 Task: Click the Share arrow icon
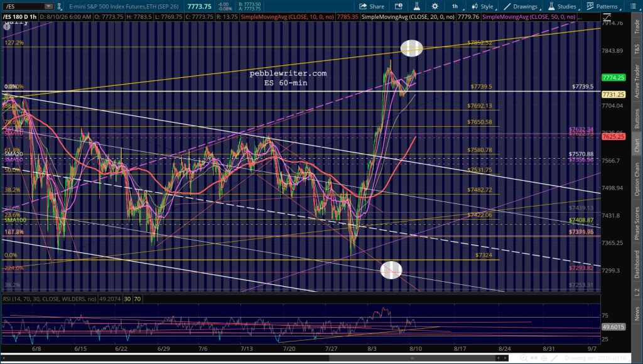363,6
